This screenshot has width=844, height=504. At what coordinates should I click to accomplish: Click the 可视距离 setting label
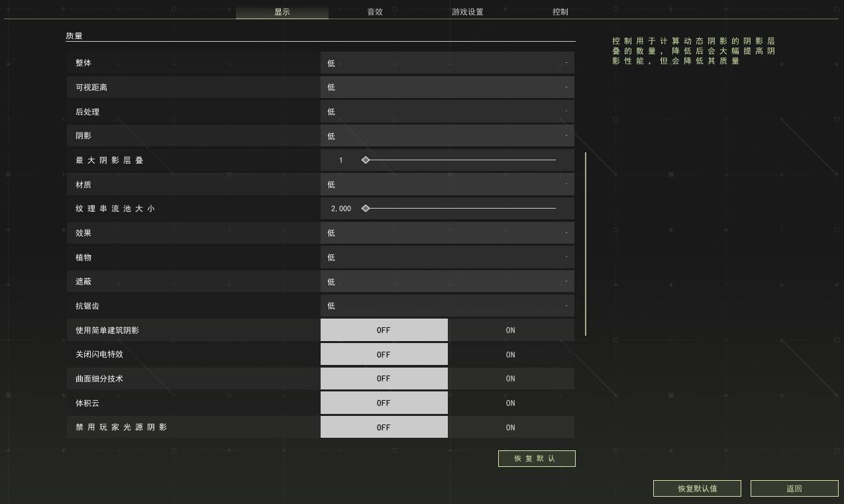tap(91, 87)
